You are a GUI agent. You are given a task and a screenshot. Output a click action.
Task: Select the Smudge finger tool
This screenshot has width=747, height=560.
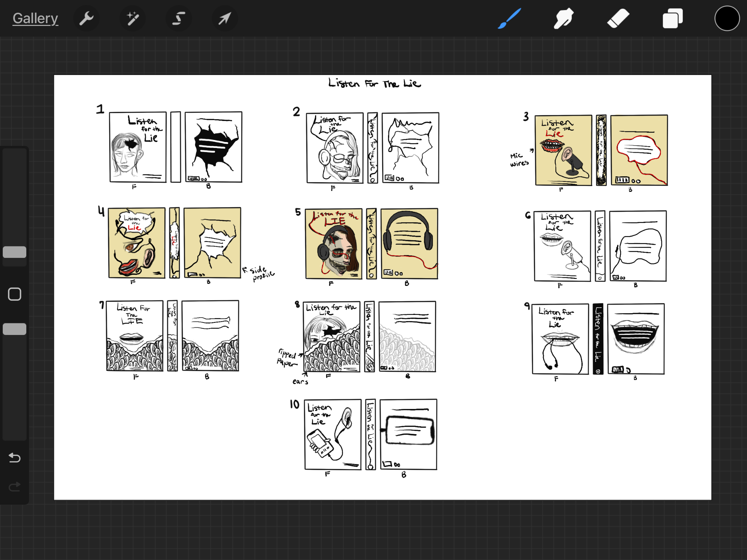563,18
